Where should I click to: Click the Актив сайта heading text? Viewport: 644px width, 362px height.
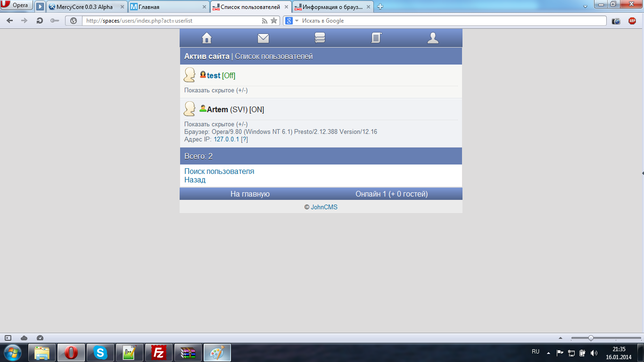[207, 56]
